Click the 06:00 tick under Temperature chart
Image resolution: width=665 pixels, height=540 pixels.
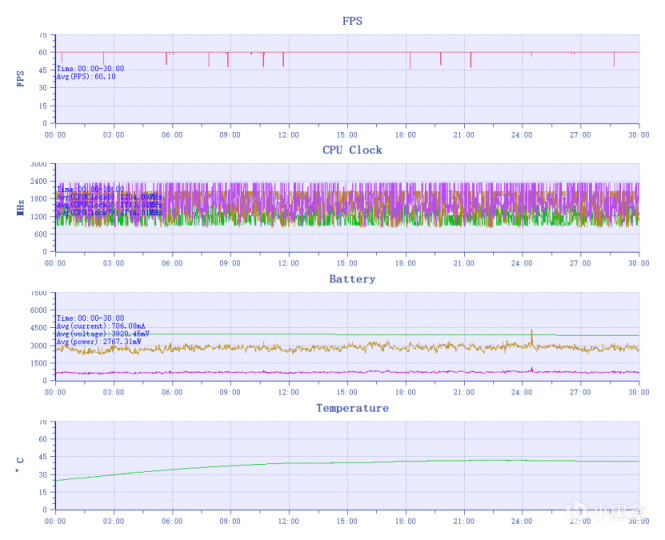172,521
